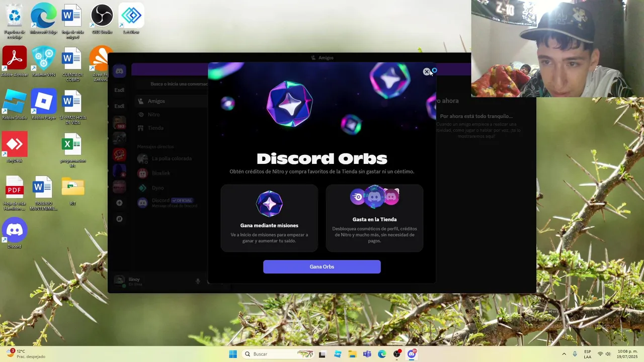Toggle Discord microphone mute icon
644x362 pixels.
pos(198,281)
